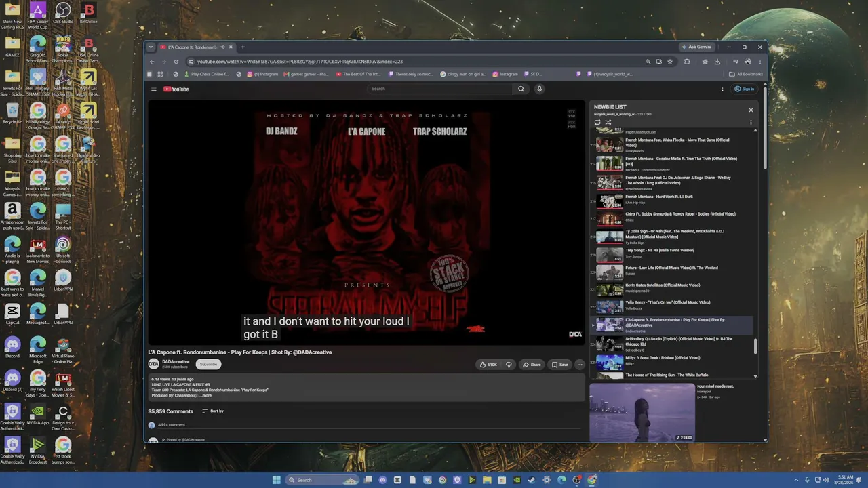This screenshot has height=488, width=868.
Task: Click the Ask Gemini button
Action: [x=696, y=47]
